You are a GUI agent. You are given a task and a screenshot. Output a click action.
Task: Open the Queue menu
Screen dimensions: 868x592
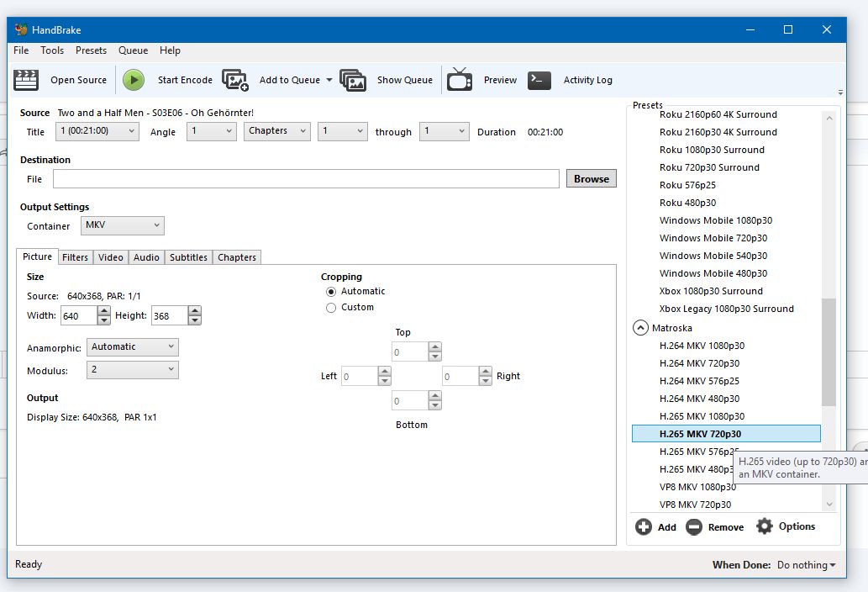[134, 50]
